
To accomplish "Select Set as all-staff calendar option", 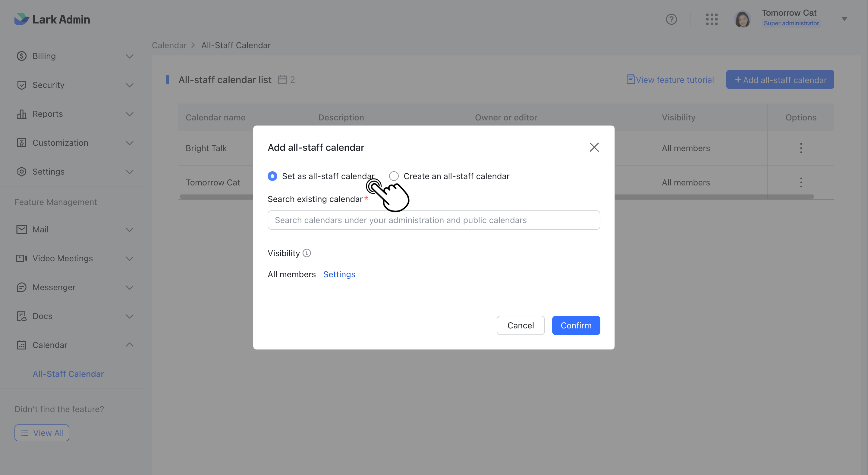I will click(272, 176).
